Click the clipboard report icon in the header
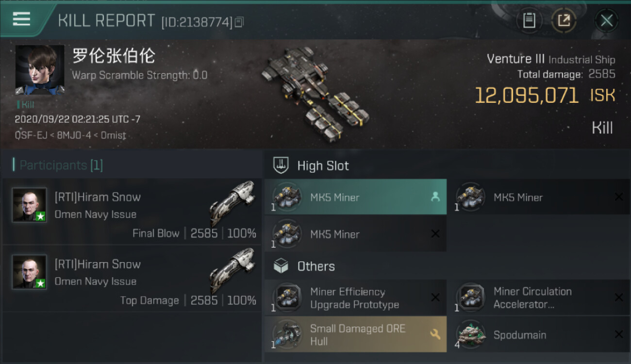 (x=529, y=20)
